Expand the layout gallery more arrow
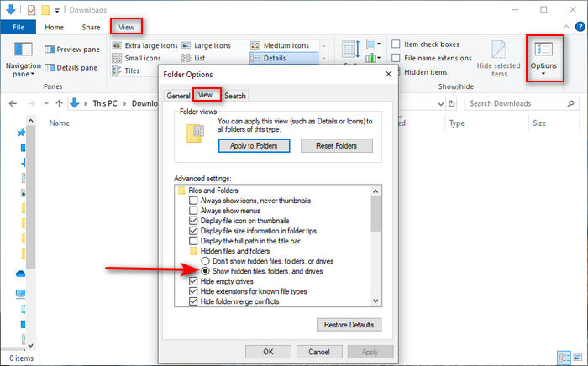Screen dimensions: 588x366 [324, 71]
